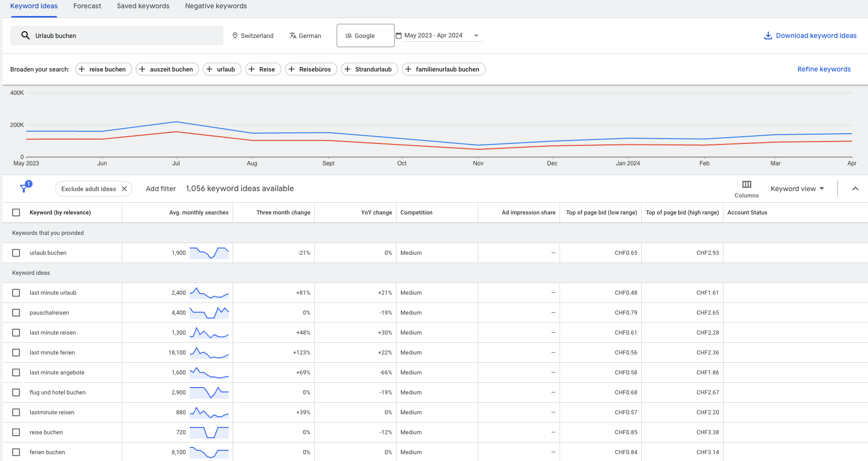The width and height of the screenshot is (868, 461).
Task: Expand the Keyword view dropdown
Action: (x=797, y=189)
